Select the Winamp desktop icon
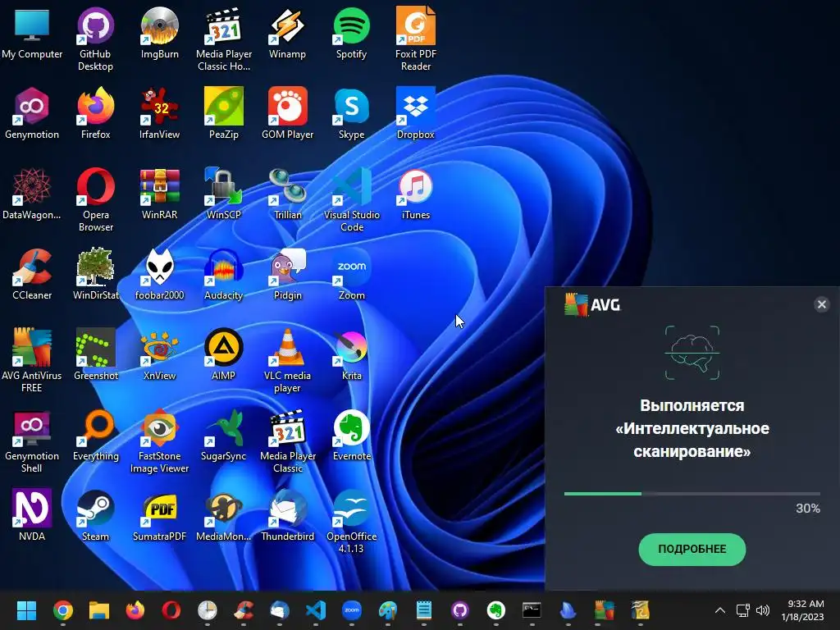 tap(287, 33)
